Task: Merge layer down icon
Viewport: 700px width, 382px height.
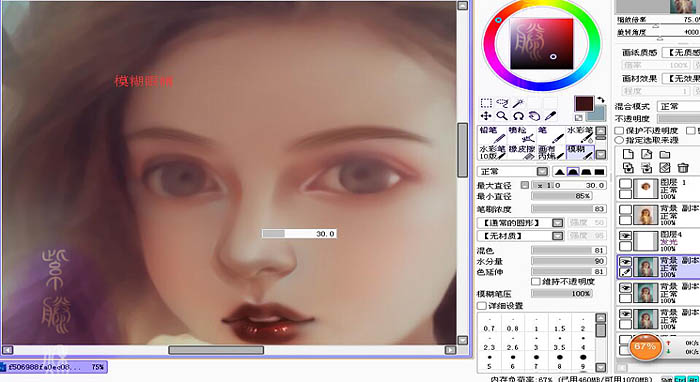Action: point(646,168)
